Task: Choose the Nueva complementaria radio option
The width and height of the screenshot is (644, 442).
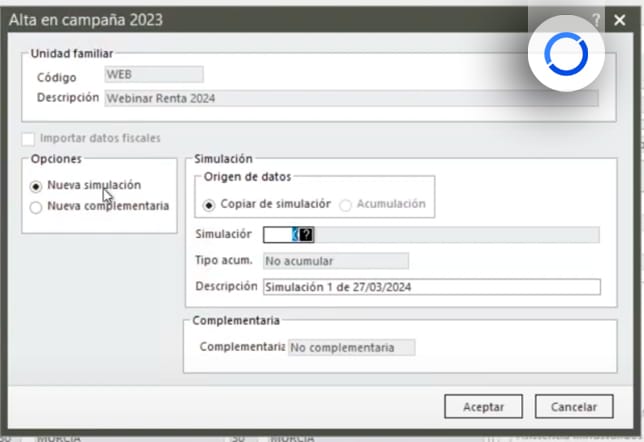Action: (37, 207)
